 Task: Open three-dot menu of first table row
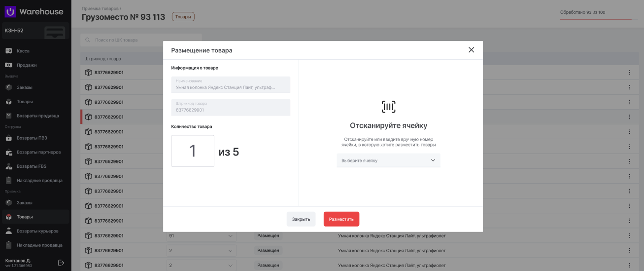coord(629,73)
